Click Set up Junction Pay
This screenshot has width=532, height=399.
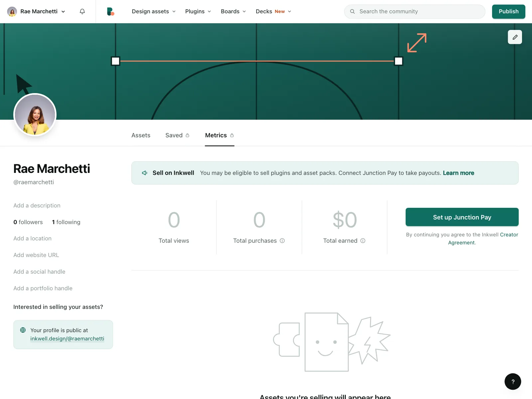coord(462,217)
